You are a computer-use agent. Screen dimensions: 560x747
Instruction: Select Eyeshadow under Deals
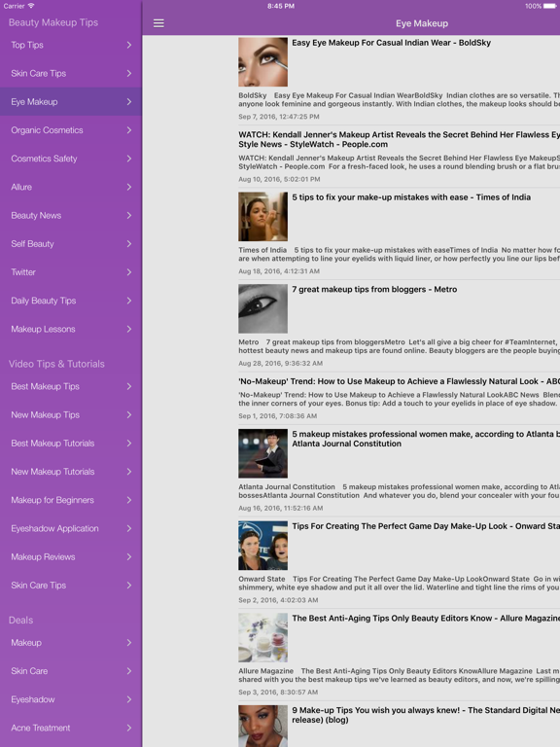pyautogui.click(x=71, y=699)
